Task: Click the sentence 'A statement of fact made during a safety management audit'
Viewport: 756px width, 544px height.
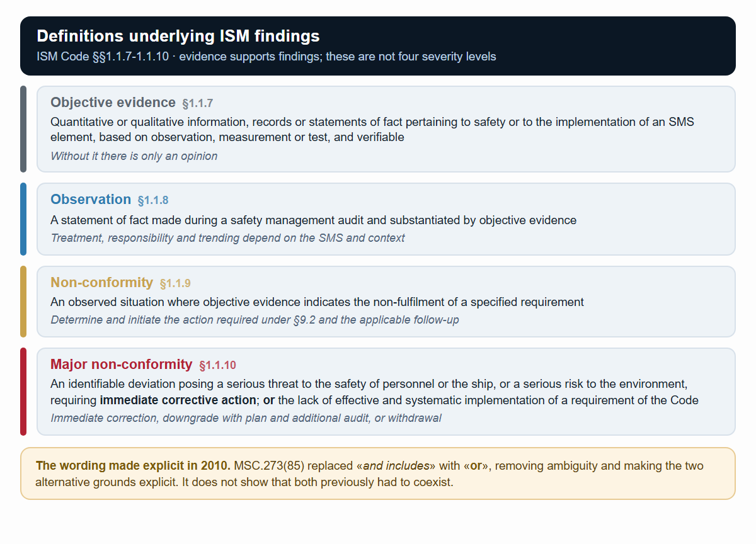Action: [x=314, y=220]
